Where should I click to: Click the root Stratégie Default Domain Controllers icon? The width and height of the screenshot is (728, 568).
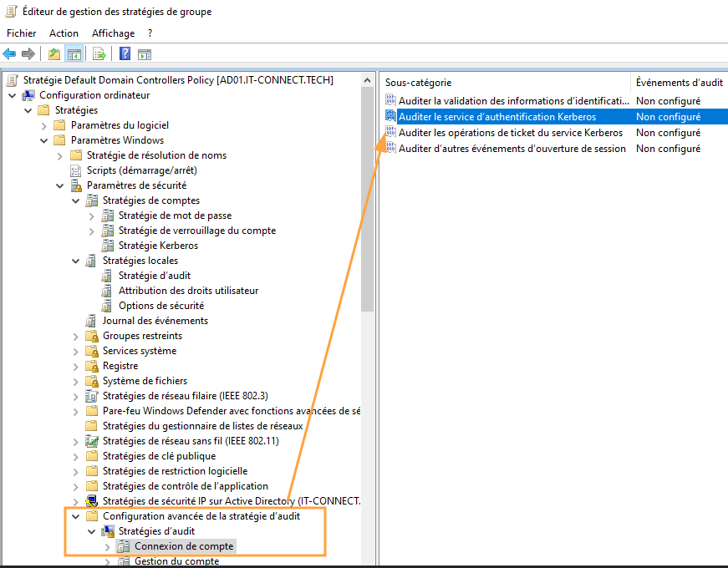pyautogui.click(x=13, y=80)
